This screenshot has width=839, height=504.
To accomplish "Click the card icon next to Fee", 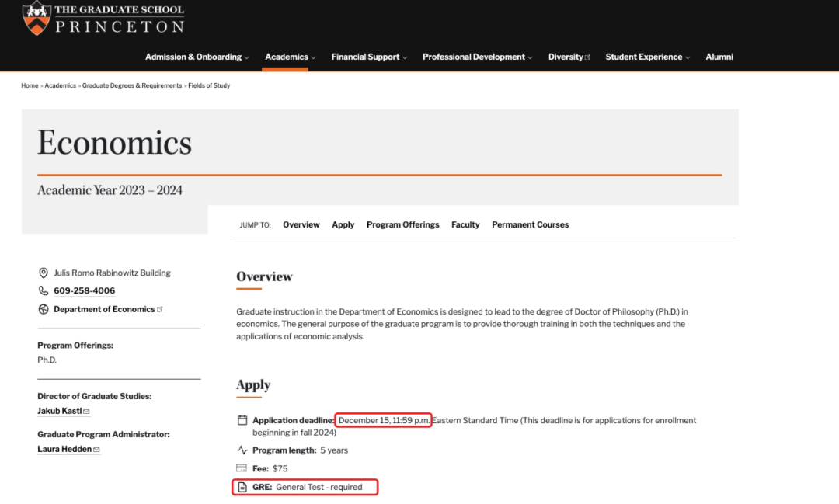I will 242,469.
